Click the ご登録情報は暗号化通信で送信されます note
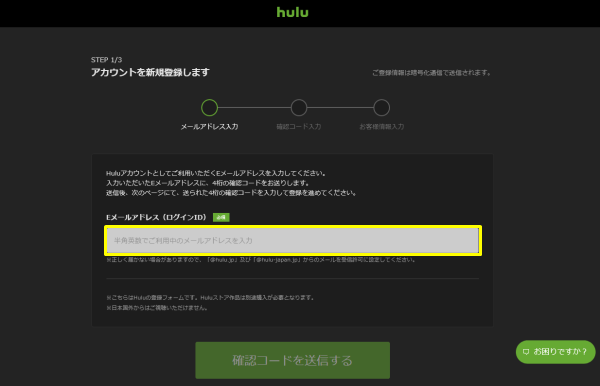The height and width of the screenshot is (386, 600). click(432, 73)
